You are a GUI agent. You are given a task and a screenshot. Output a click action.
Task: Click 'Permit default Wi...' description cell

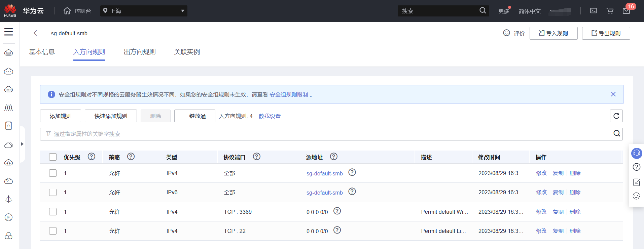point(444,212)
